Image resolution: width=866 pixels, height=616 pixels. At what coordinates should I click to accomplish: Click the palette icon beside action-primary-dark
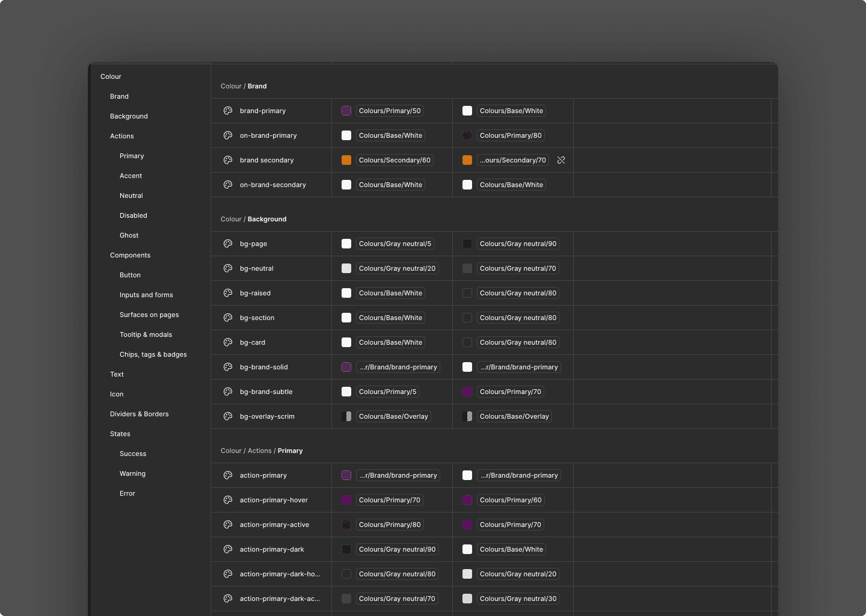[228, 549]
